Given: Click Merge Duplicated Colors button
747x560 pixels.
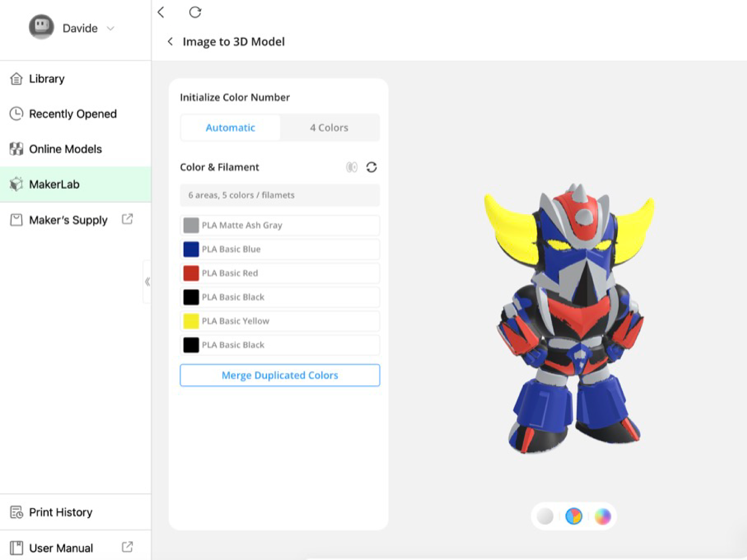Looking at the screenshot, I should coord(280,375).
